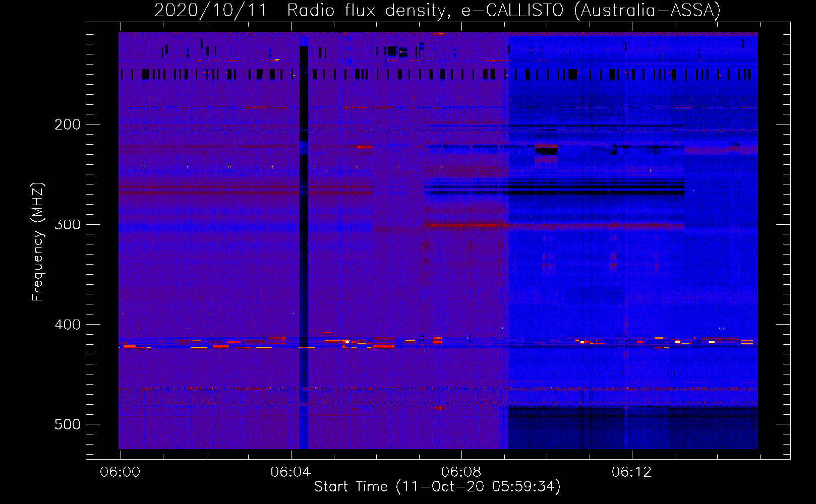The image size is (816, 504).
Task: Click the 06:08 time tick label
Action: [461, 472]
